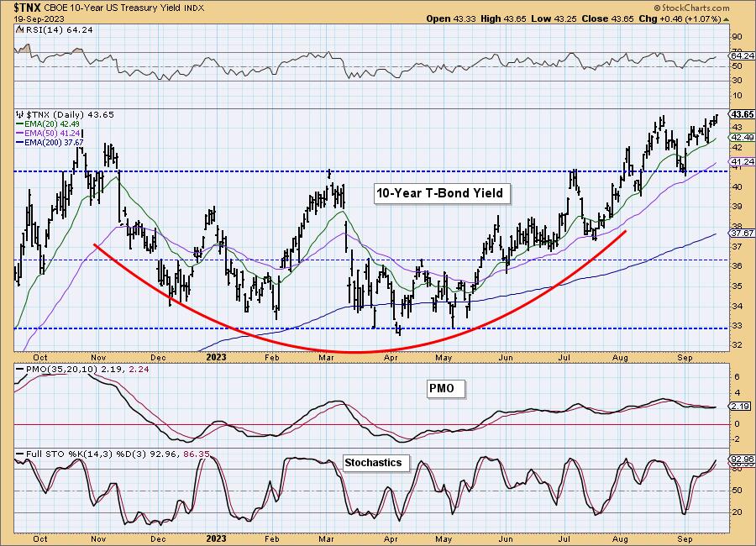
Task: Click the 42.49 EMA tag on right axis
Action: [x=743, y=138]
